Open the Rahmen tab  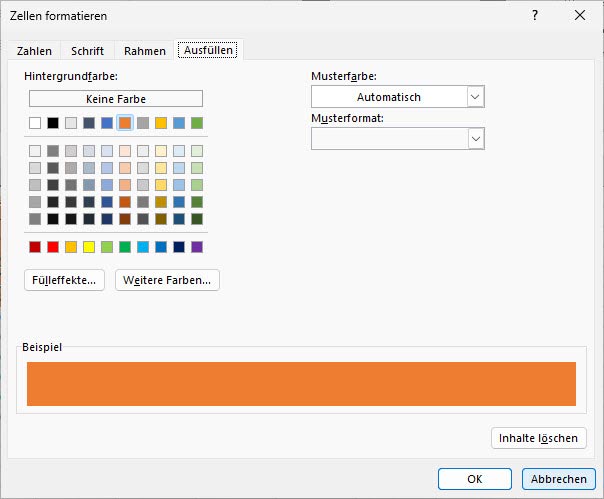coord(145,51)
